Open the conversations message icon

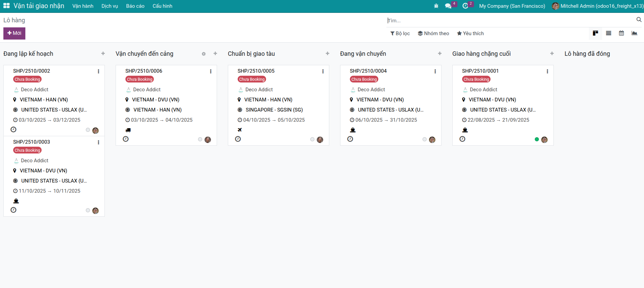point(448,6)
